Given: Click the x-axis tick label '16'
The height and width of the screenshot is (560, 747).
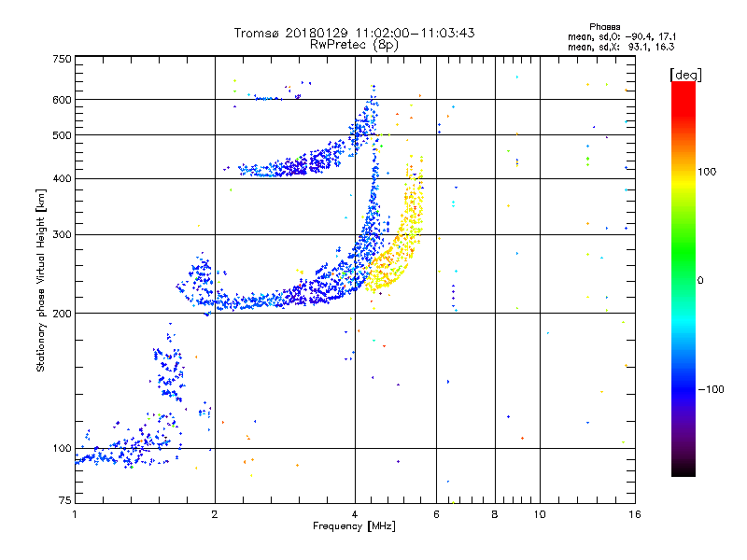Looking at the screenshot, I should pos(635,514).
